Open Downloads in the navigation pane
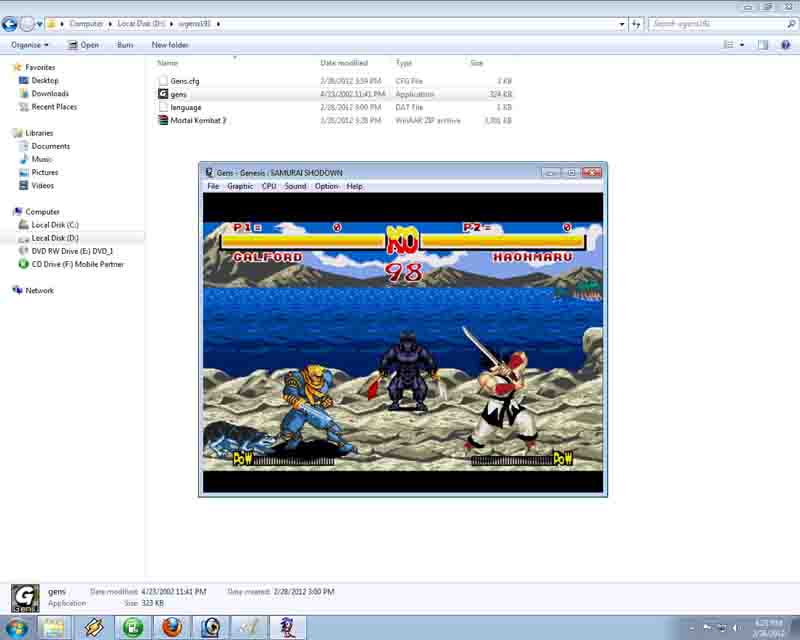Viewport: 800px width, 640px height. (x=50, y=93)
